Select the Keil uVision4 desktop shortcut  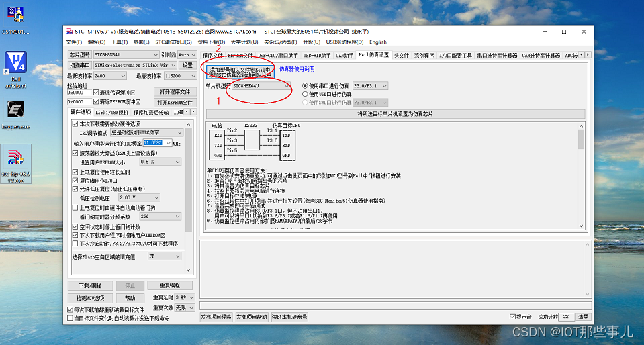[x=15, y=69]
